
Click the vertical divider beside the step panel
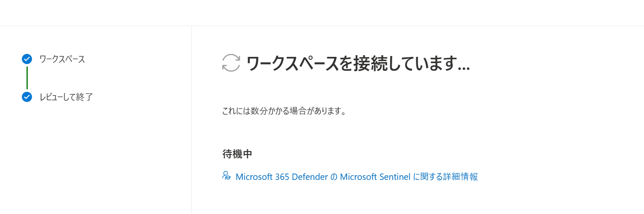click(191, 126)
